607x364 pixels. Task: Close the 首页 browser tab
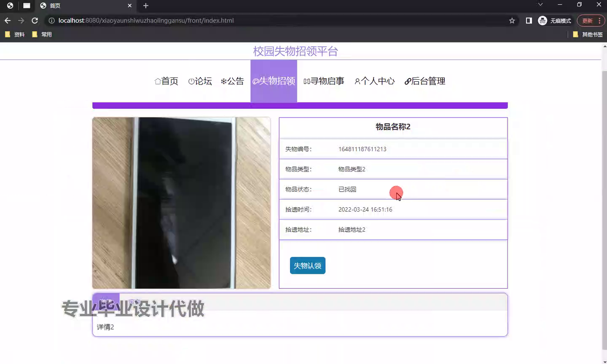point(129,5)
